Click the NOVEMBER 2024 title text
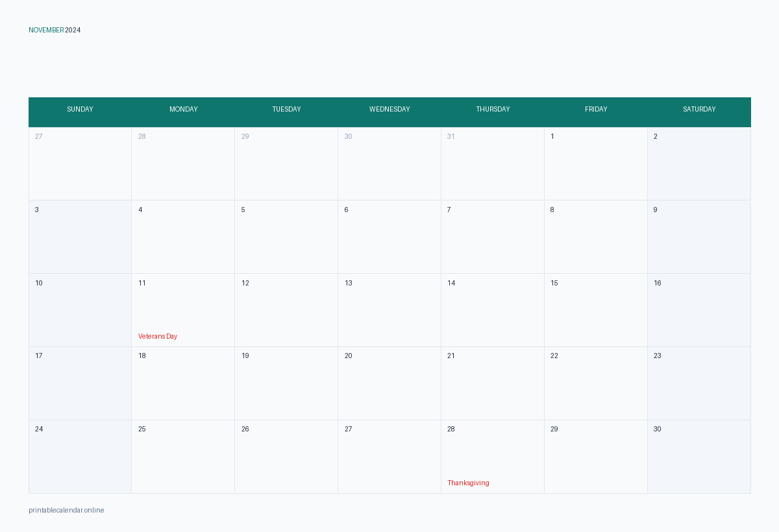 pos(55,30)
